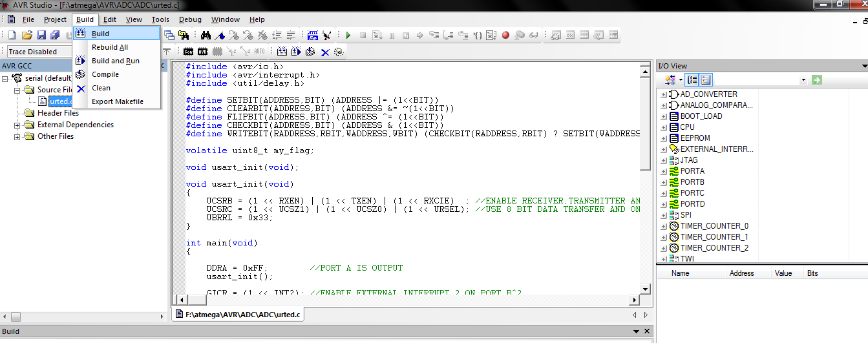Choose Compile from the Build menu
868x343 pixels.
(116, 74)
